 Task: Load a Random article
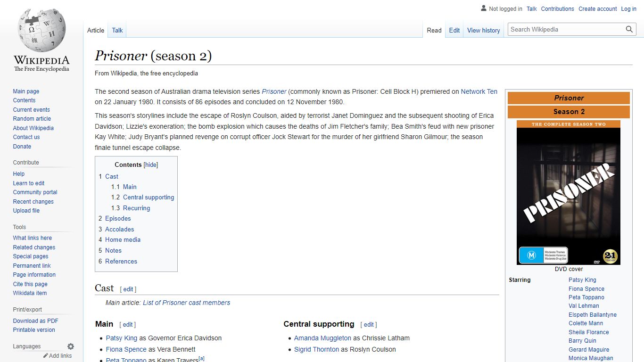pyautogui.click(x=32, y=119)
